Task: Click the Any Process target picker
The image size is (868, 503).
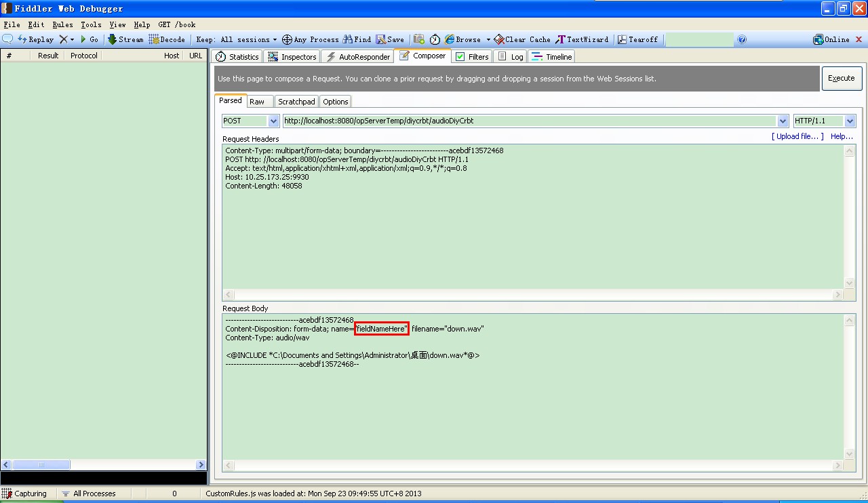Action: [x=311, y=39]
